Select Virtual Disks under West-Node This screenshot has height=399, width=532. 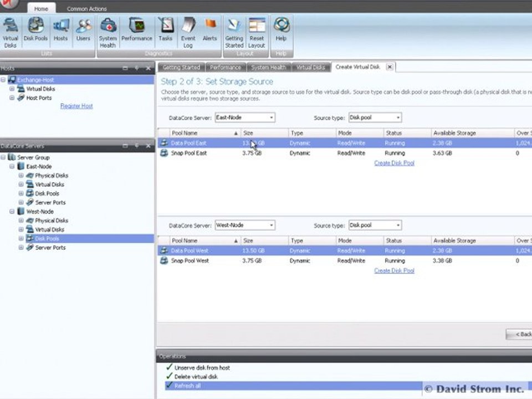pyautogui.click(x=49, y=229)
